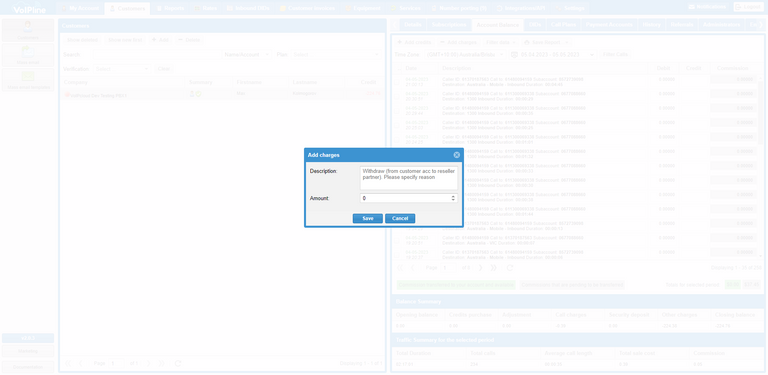This screenshot has width=768, height=375.
Task: Switch to the Customers top tab
Action: coord(127,8)
